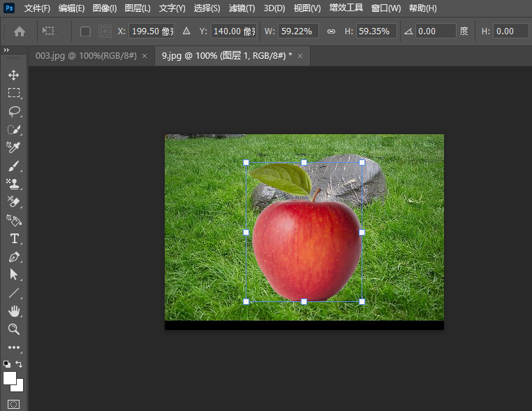The height and width of the screenshot is (411, 532).
Task: Select the Horizontal Type tool
Action: pyautogui.click(x=14, y=238)
